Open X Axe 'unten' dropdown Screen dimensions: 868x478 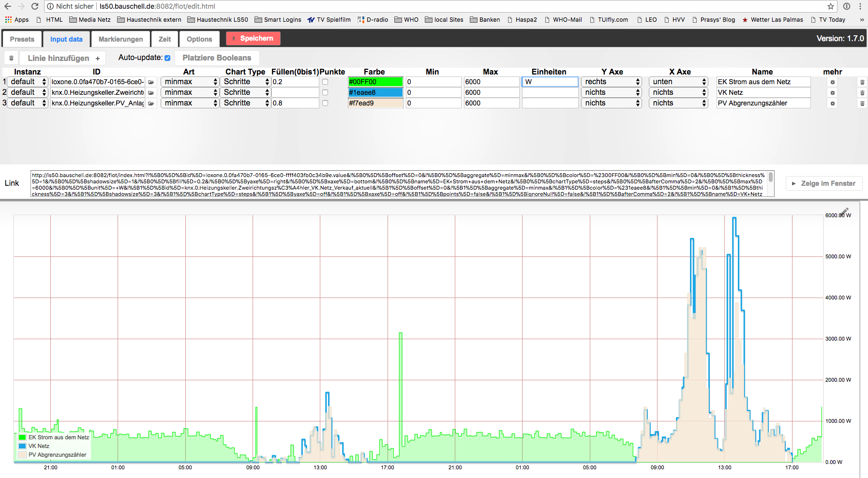point(678,82)
